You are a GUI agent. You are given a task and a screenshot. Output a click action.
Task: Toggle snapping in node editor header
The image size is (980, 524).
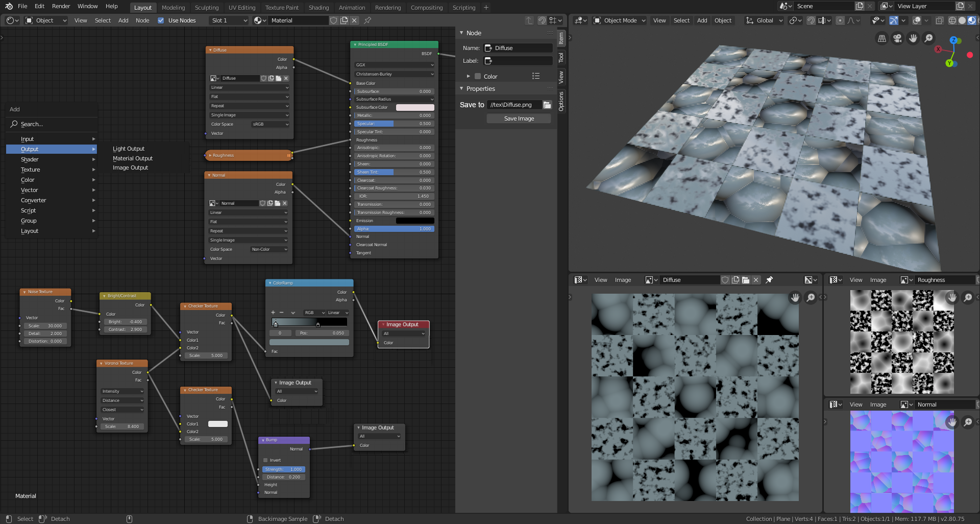(x=542, y=20)
